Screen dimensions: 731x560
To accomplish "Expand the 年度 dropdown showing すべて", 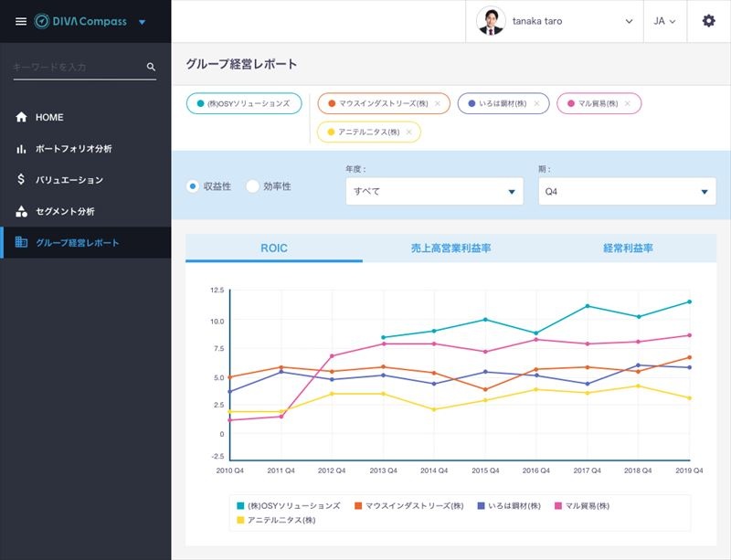I will coord(434,192).
